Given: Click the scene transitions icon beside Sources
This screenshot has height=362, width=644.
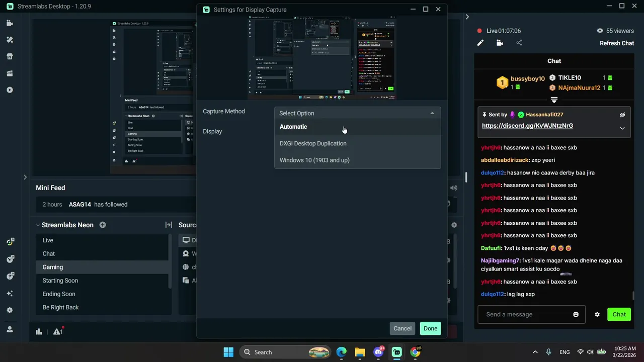Looking at the screenshot, I should pyautogui.click(x=169, y=225).
